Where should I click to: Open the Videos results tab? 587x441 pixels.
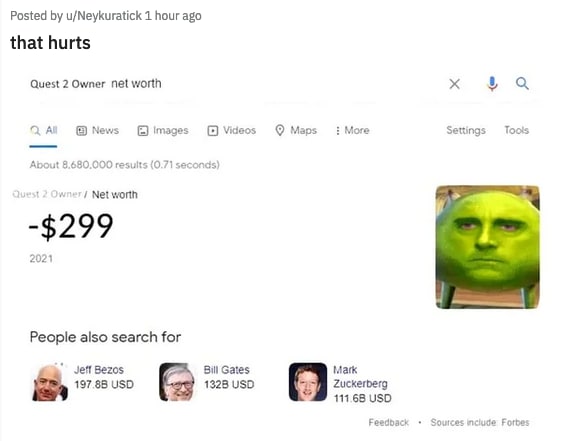coord(232,130)
